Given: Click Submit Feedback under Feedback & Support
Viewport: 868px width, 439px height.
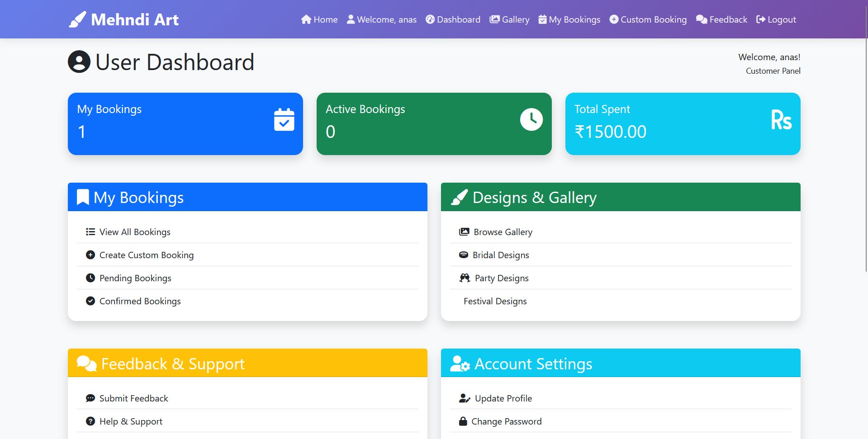Looking at the screenshot, I should [133, 398].
